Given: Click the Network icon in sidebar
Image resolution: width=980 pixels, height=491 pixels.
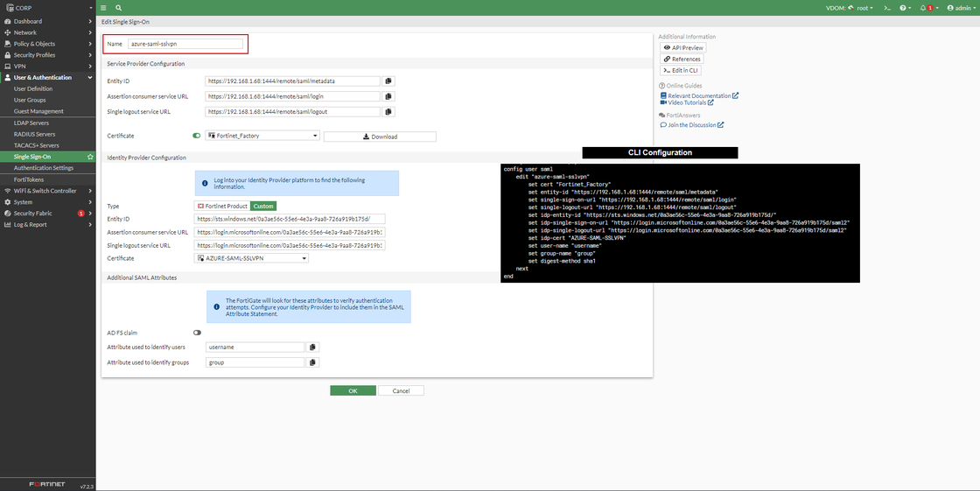Looking at the screenshot, I should [x=8, y=32].
